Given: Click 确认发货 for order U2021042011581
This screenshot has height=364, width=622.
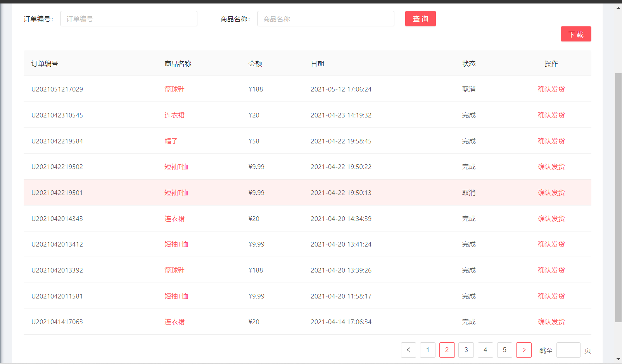Looking at the screenshot, I should [x=551, y=296].
